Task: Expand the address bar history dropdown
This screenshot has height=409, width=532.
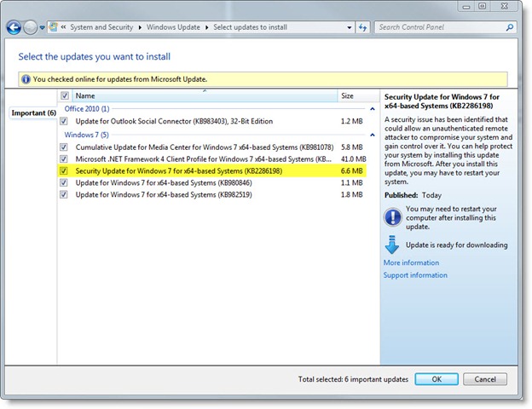Action: click(350, 27)
